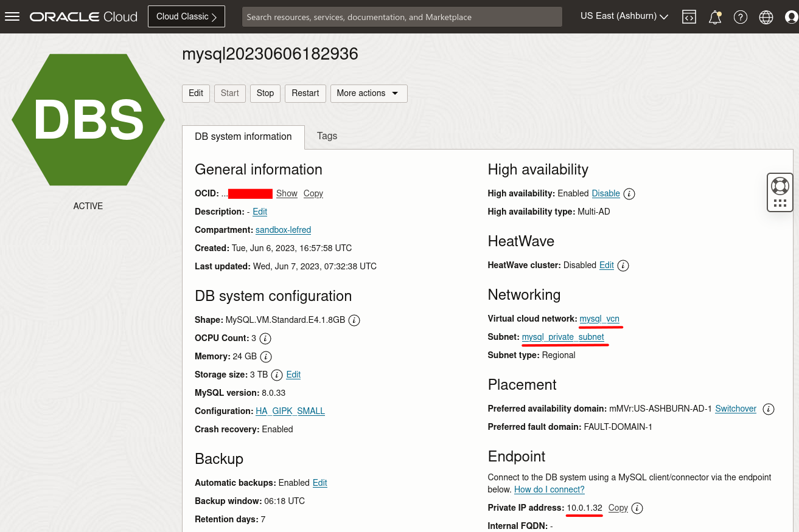Change language via the globe icon

coord(766,16)
